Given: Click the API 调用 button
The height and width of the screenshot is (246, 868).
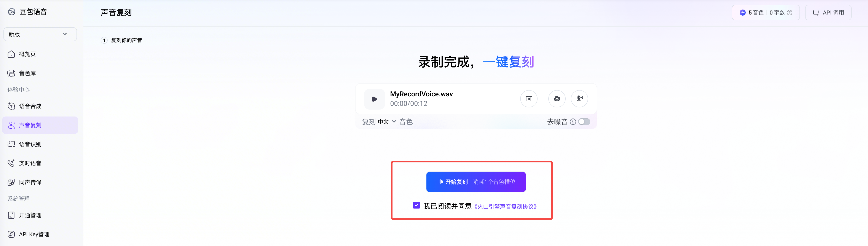Looking at the screenshot, I should pos(828,13).
